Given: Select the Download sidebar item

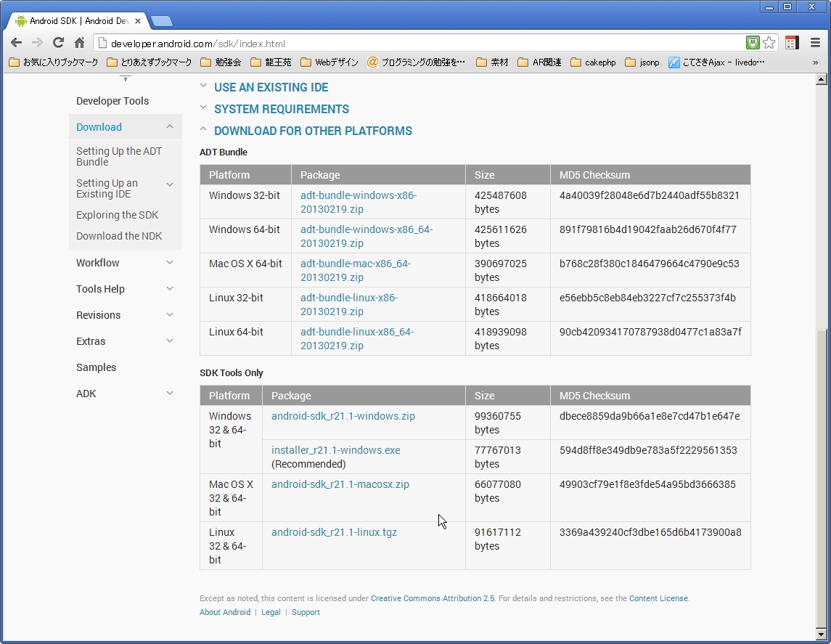Looking at the screenshot, I should pos(99,127).
